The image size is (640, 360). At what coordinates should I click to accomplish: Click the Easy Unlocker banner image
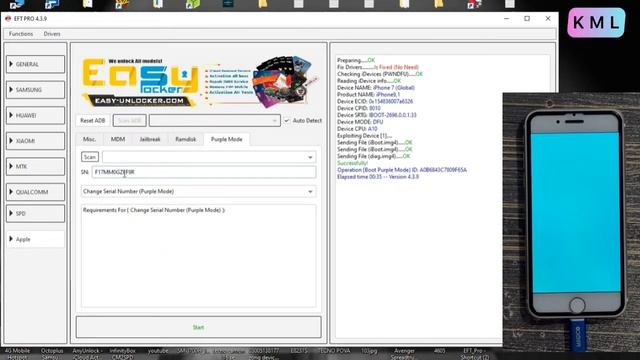click(198, 82)
